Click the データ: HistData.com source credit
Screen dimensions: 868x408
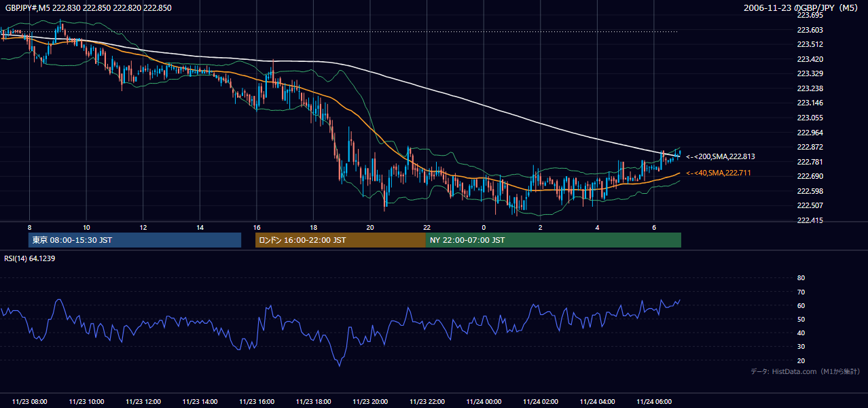click(x=806, y=371)
